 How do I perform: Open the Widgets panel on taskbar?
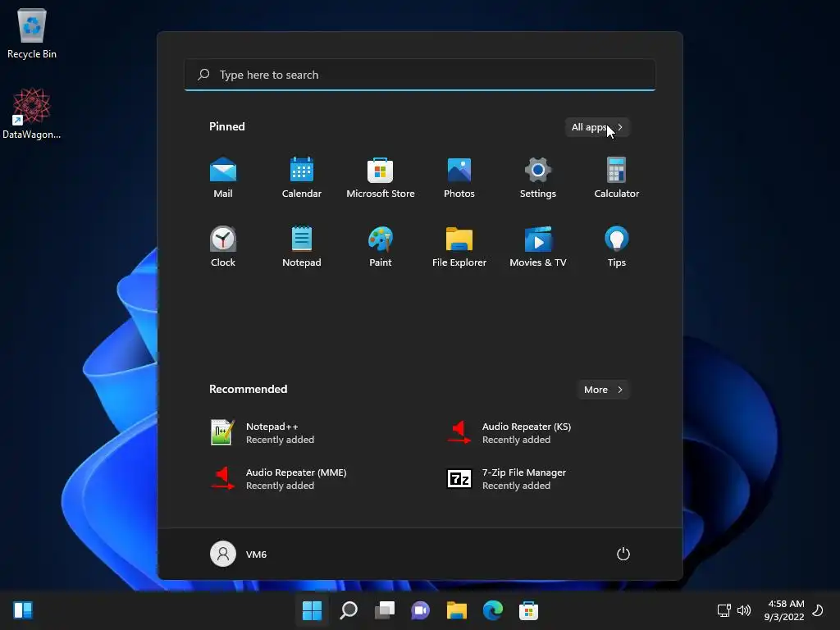coord(23,610)
